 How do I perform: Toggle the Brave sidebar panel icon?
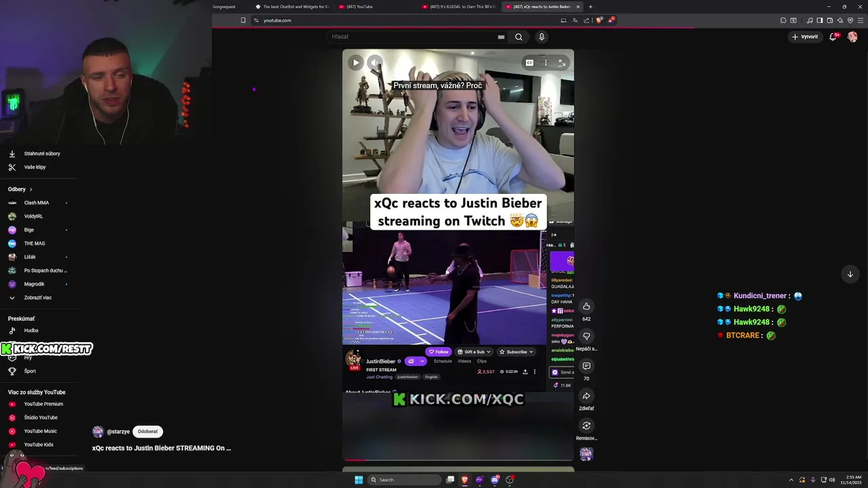pyautogui.click(x=820, y=20)
